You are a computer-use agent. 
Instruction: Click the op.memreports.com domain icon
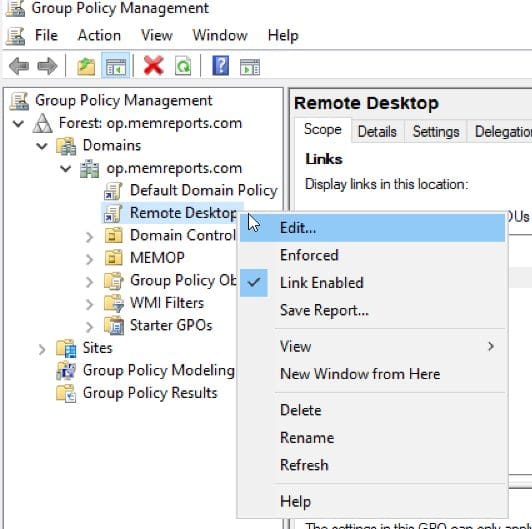[x=90, y=169]
